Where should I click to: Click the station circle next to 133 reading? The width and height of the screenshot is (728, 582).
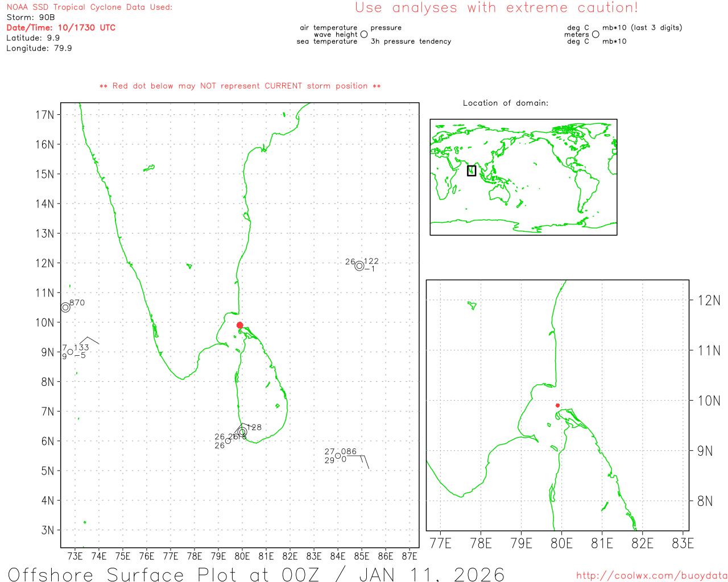pos(71,352)
